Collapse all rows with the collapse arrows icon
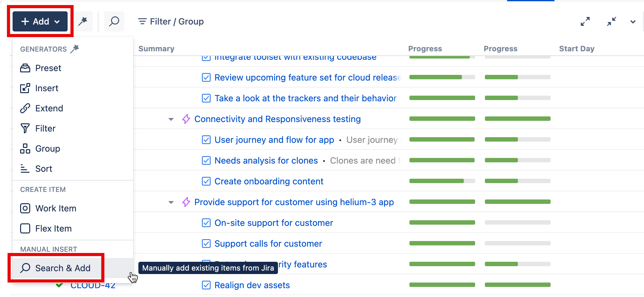 click(611, 21)
